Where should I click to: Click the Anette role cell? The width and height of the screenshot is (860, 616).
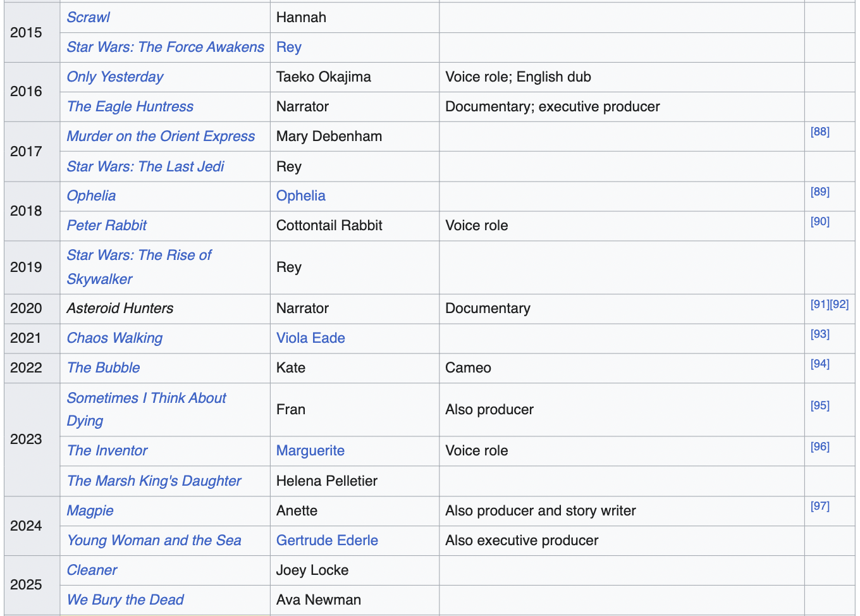point(355,511)
